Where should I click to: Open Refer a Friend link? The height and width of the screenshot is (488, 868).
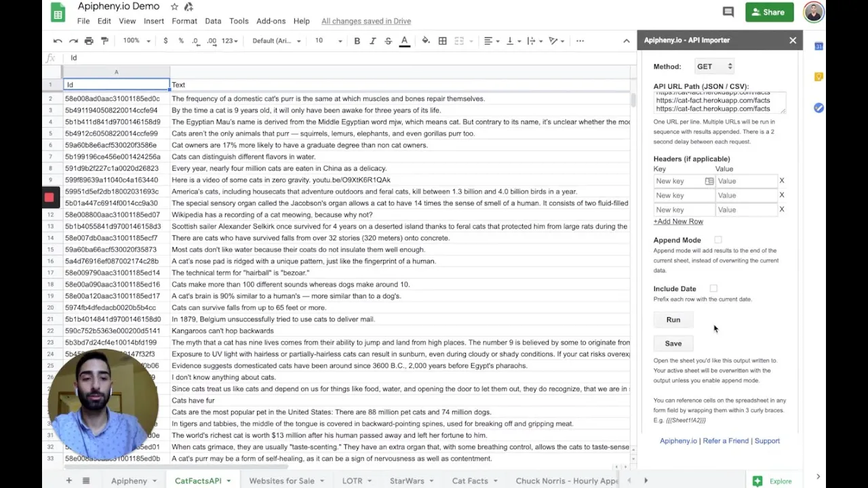[x=726, y=441]
